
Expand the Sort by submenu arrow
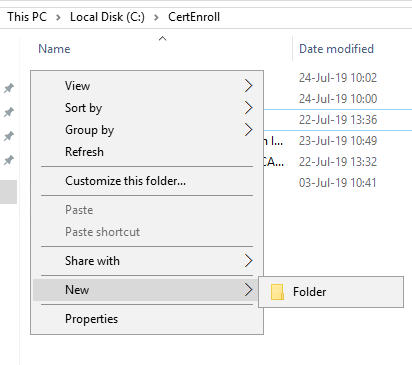click(x=248, y=108)
